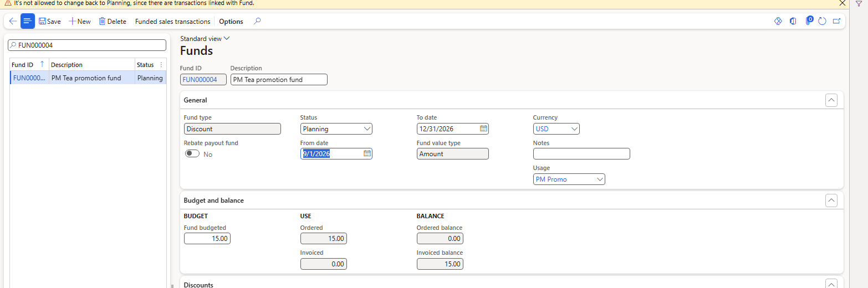Delete the current fund

113,22
